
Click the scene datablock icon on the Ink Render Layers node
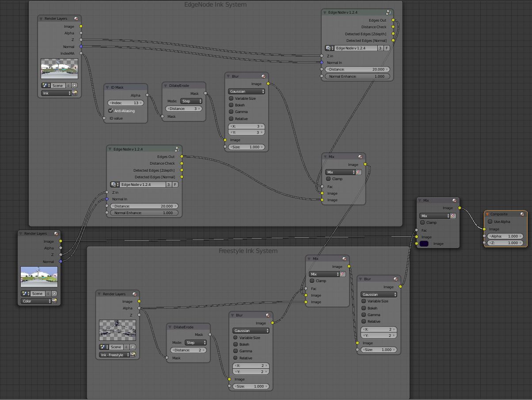45,85
